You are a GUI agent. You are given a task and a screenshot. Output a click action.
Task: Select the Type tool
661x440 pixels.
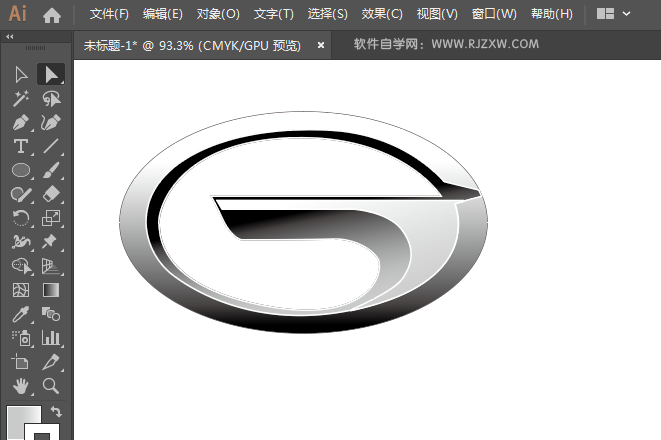21,146
